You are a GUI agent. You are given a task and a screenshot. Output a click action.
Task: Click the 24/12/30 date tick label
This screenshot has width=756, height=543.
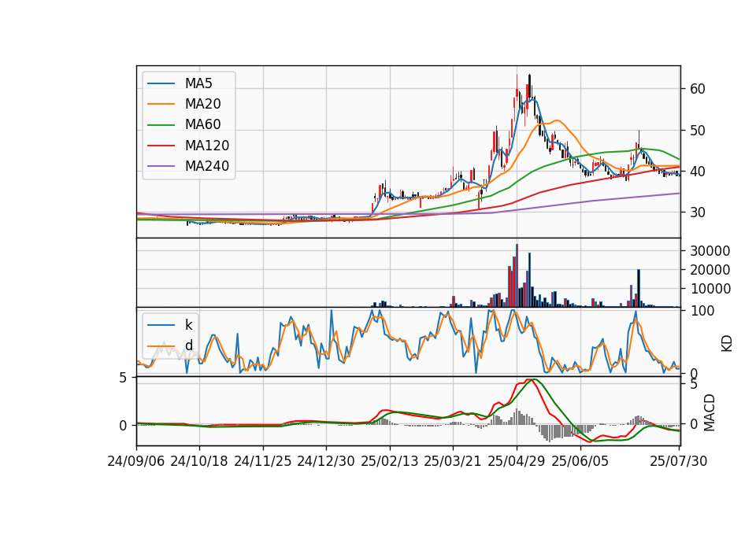point(326,461)
